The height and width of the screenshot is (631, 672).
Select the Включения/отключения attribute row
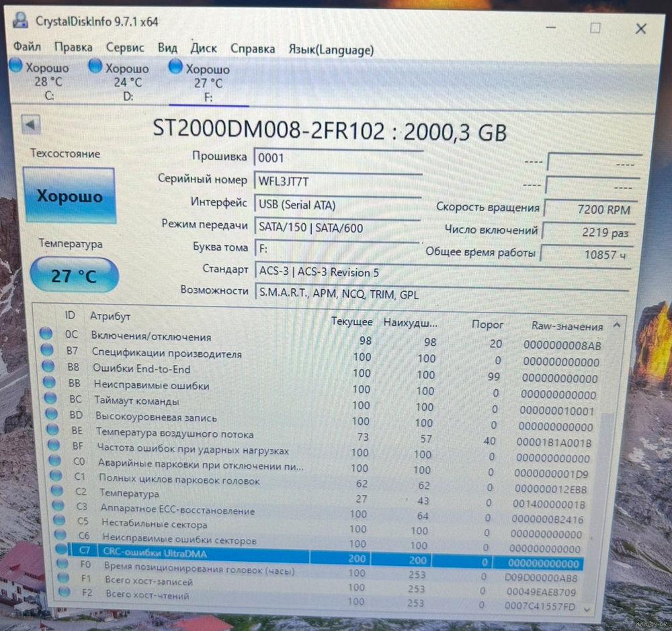coord(321,339)
